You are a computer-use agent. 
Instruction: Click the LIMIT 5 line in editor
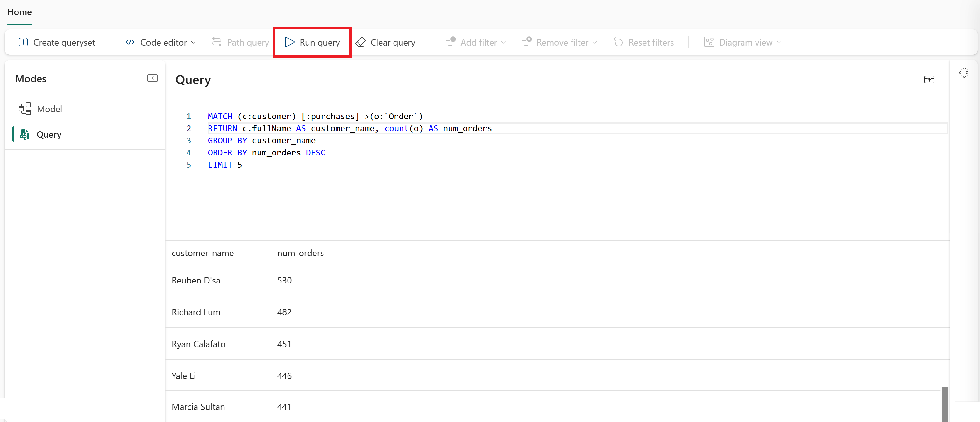pyautogui.click(x=225, y=165)
